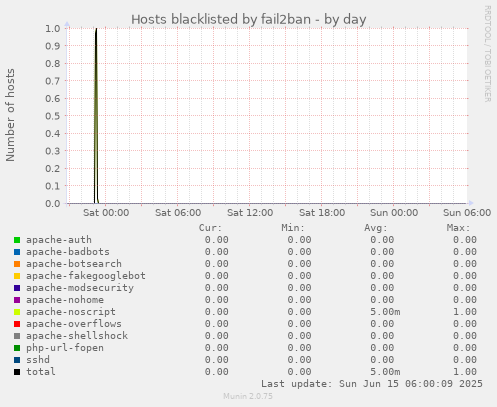Click the 'Last update' timestamp text
The image size is (497, 407).
pyautogui.click(x=372, y=384)
